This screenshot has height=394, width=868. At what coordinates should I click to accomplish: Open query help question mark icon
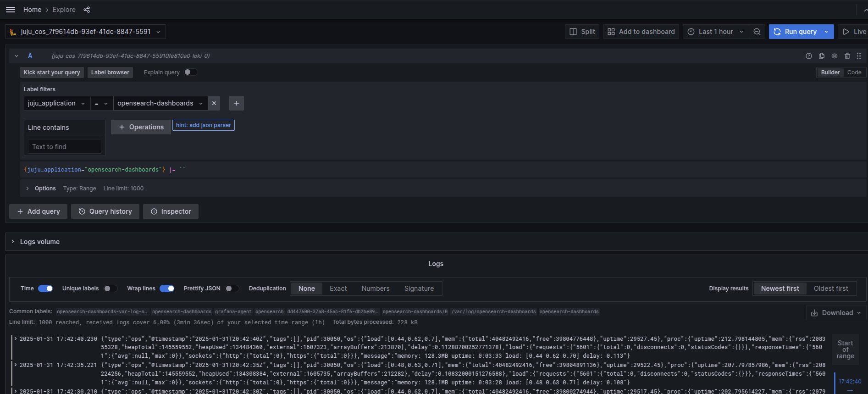(x=809, y=56)
